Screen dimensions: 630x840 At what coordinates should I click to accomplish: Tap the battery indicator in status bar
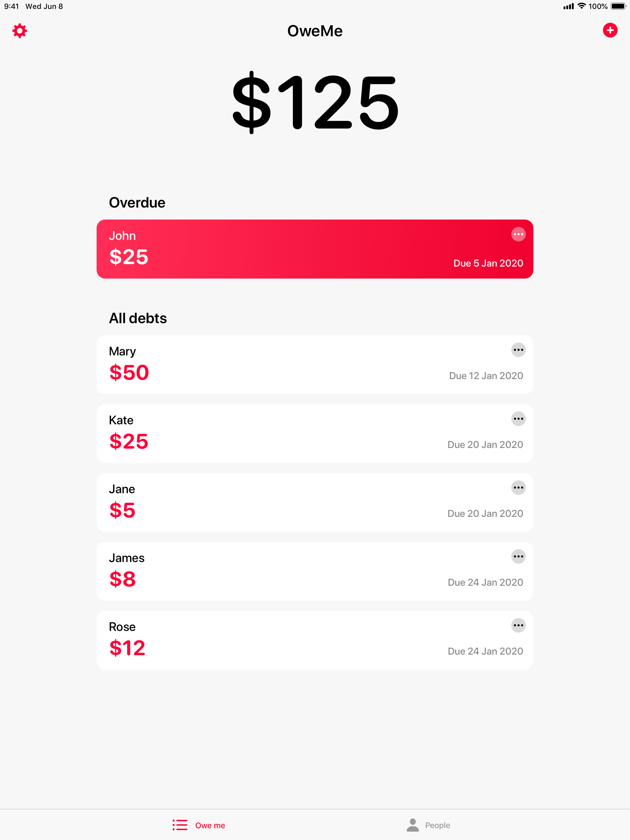click(619, 6)
